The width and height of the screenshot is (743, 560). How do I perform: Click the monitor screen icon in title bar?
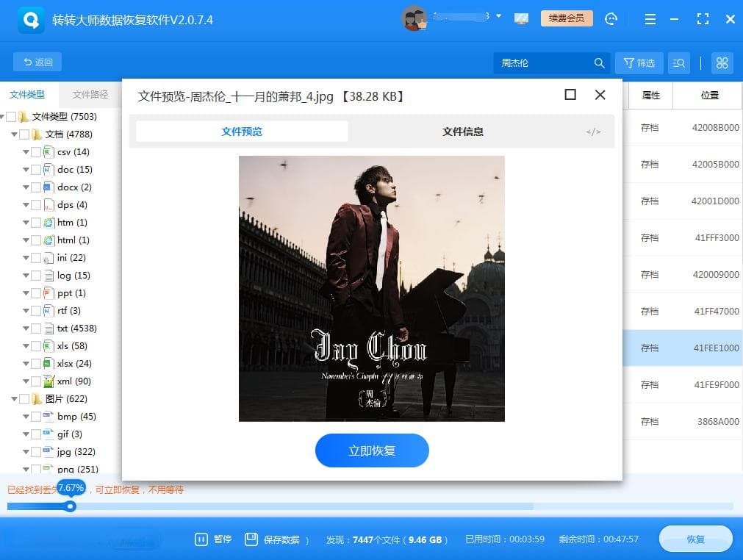pos(521,18)
